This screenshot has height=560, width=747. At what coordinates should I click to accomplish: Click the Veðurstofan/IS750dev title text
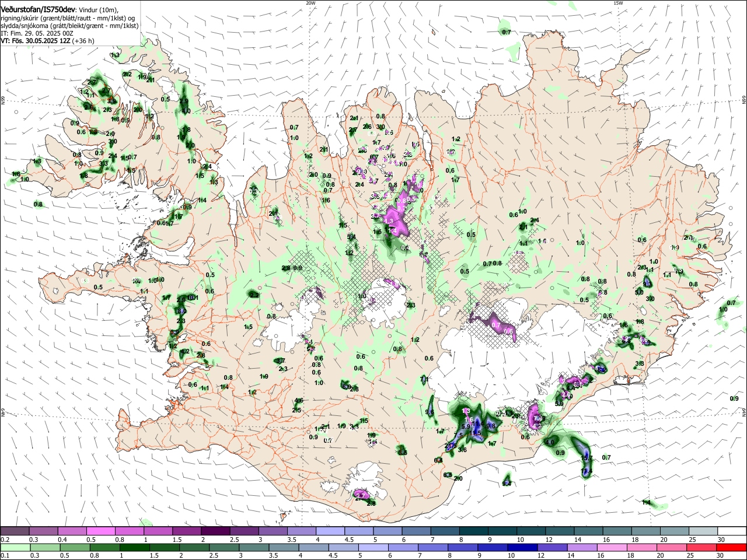tap(38, 9)
